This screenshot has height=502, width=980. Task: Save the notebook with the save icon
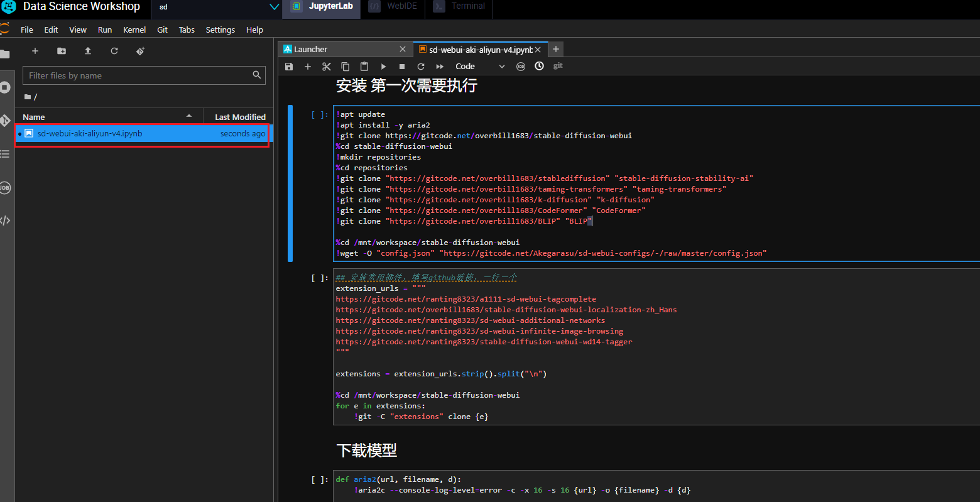pos(289,67)
